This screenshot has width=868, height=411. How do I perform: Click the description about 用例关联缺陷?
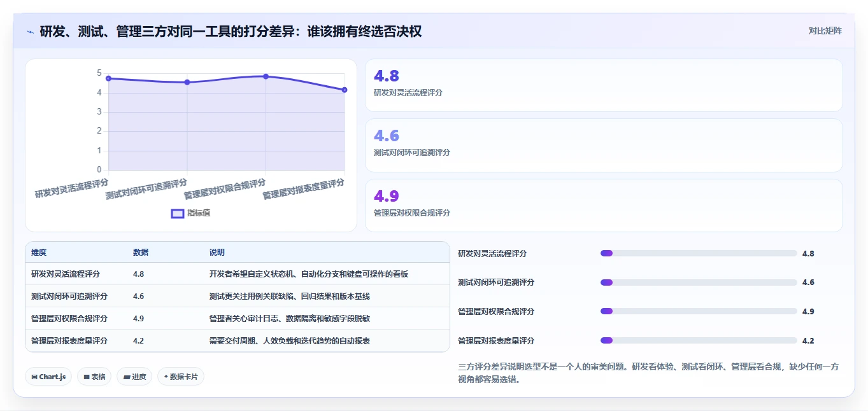coord(290,296)
